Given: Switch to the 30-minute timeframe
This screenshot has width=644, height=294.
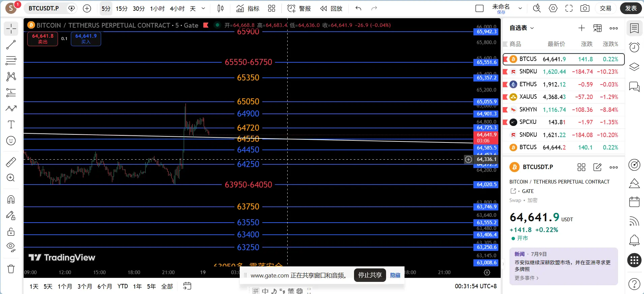Looking at the screenshot, I should tap(139, 8).
